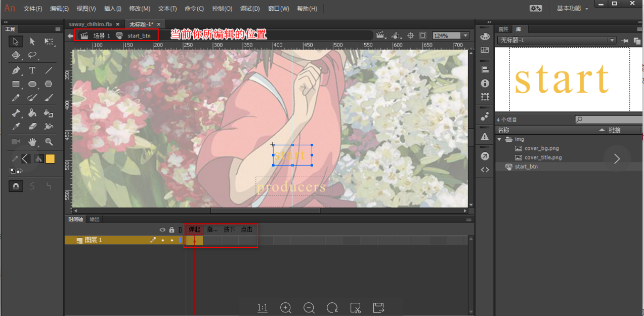Collapse the img folder in library
Viewport: 644px width, 316px height.
(500, 139)
